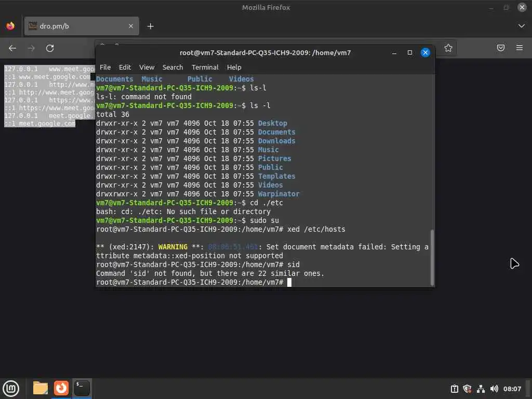Click the terminal vertical scrollbar
Image resolution: width=532 pixels, height=399 pixels.
pyautogui.click(x=432, y=258)
